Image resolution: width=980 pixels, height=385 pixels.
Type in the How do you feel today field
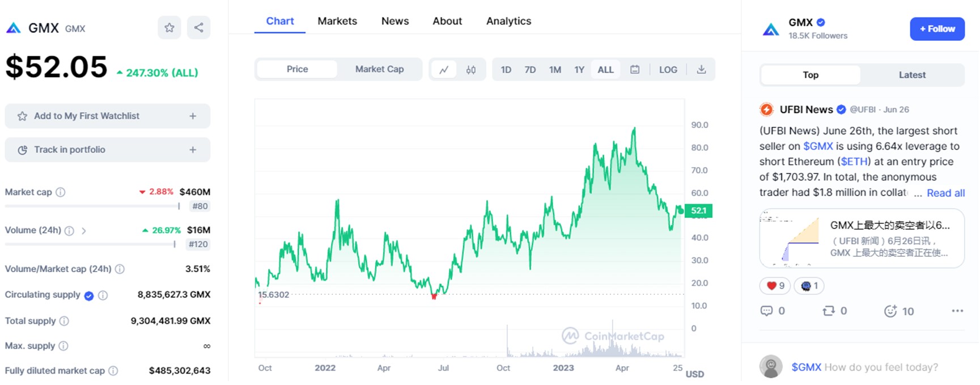click(x=880, y=367)
